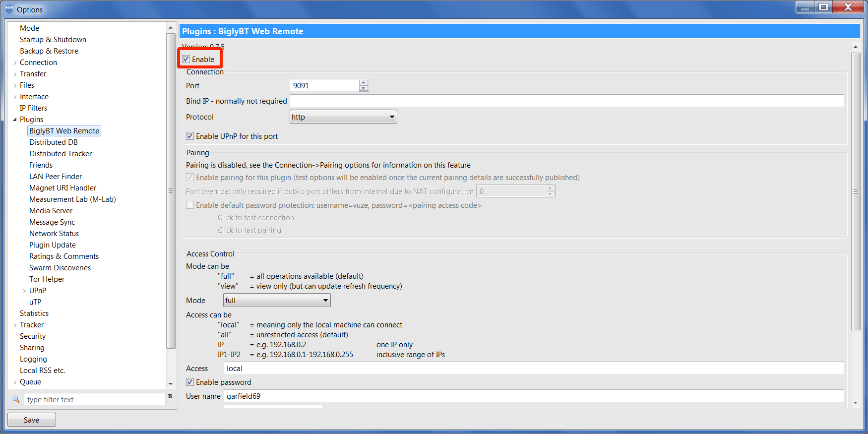Expand the Queue tree node
The height and width of the screenshot is (434, 868).
pyautogui.click(x=15, y=382)
